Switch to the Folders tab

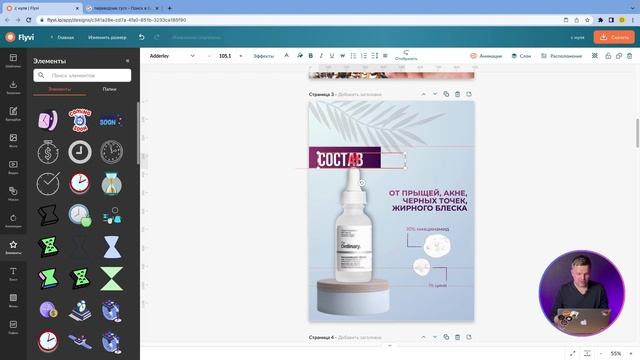109,89
